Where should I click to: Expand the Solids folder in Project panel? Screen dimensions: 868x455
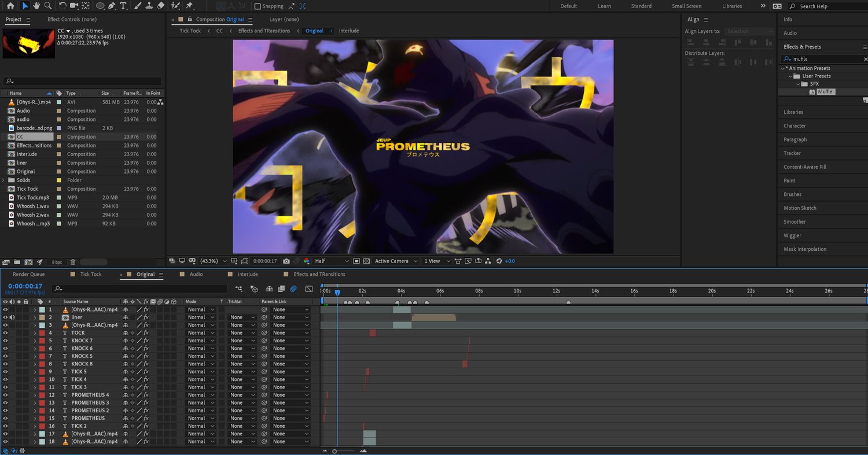coord(4,180)
